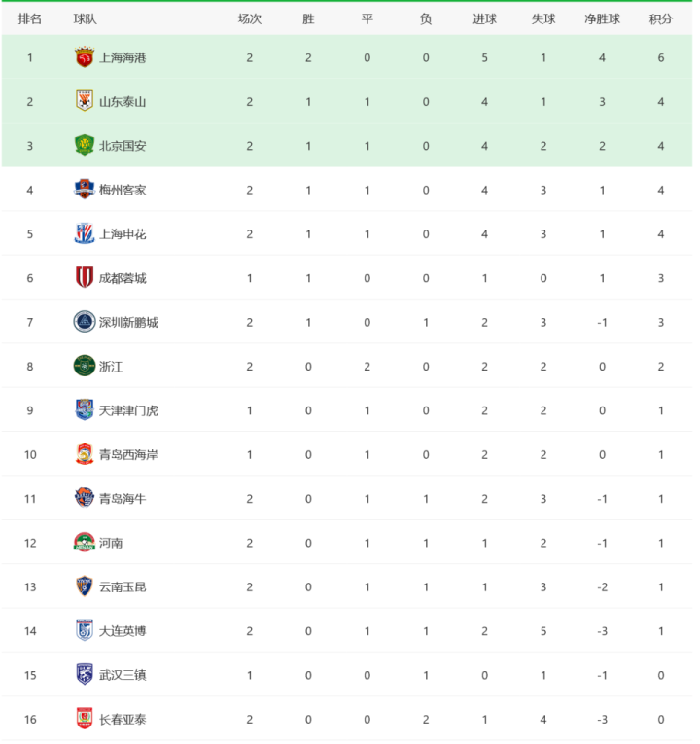Select the 梅州客家 team crest
The image size is (700, 744).
[x=85, y=190]
